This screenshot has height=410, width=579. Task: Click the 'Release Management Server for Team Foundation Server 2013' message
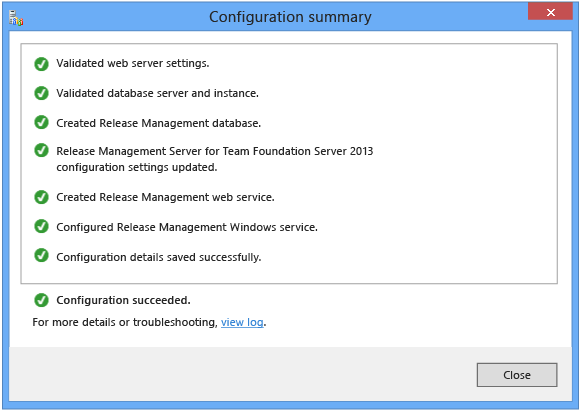click(215, 159)
